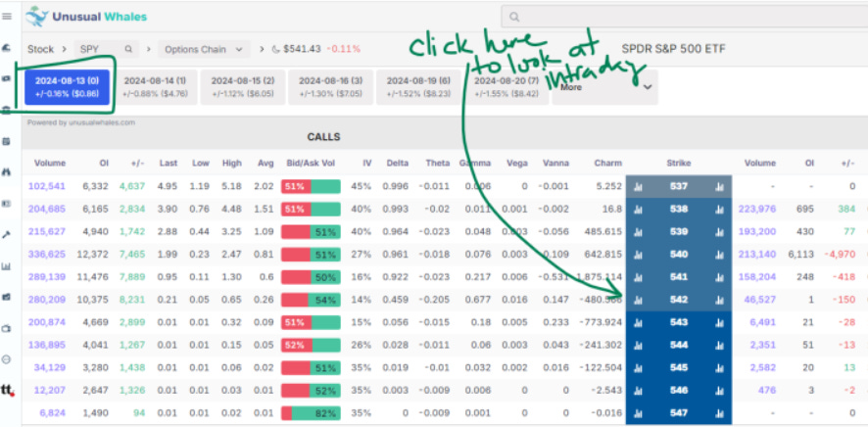This screenshot has height=427, width=868.
Task: Open the calls intraday chart icon for strike 538
Action: (x=638, y=210)
